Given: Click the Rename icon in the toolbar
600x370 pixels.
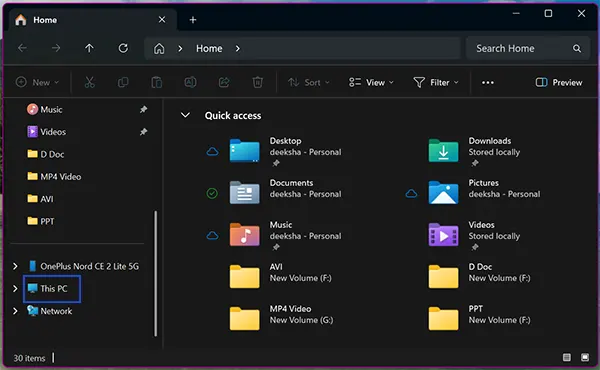Looking at the screenshot, I should tap(190, 82).
